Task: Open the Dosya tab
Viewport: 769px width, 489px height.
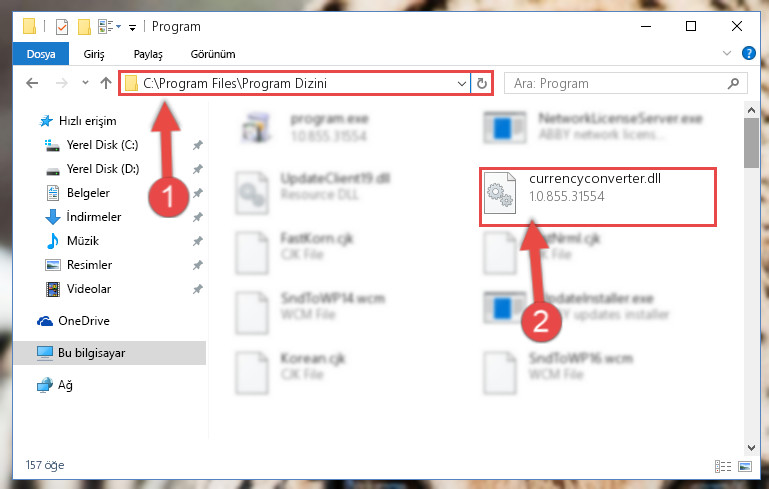Action: pos(41,54)
